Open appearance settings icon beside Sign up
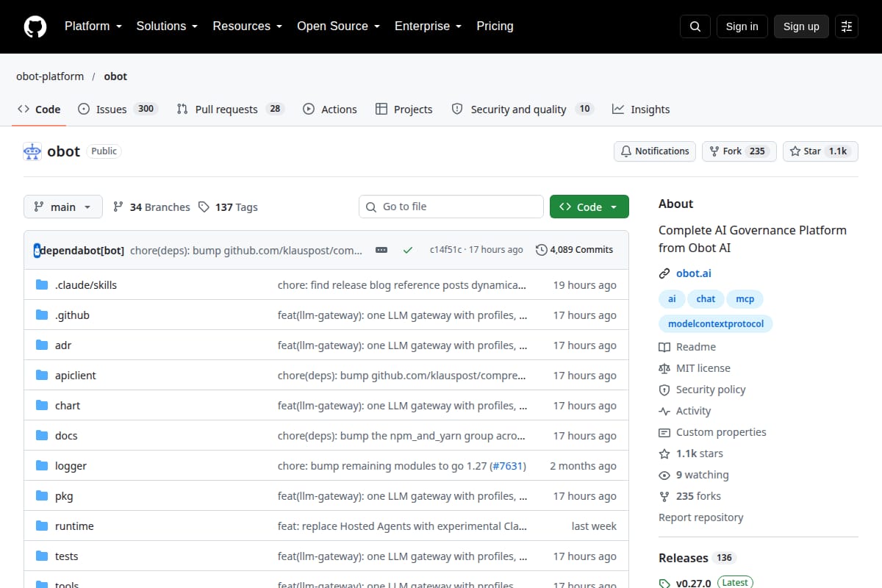The image size is (882, 588). coord(847,26)
